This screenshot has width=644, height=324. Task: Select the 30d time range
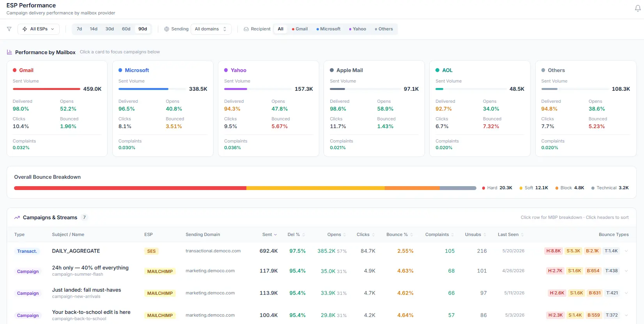pos(110,29)
